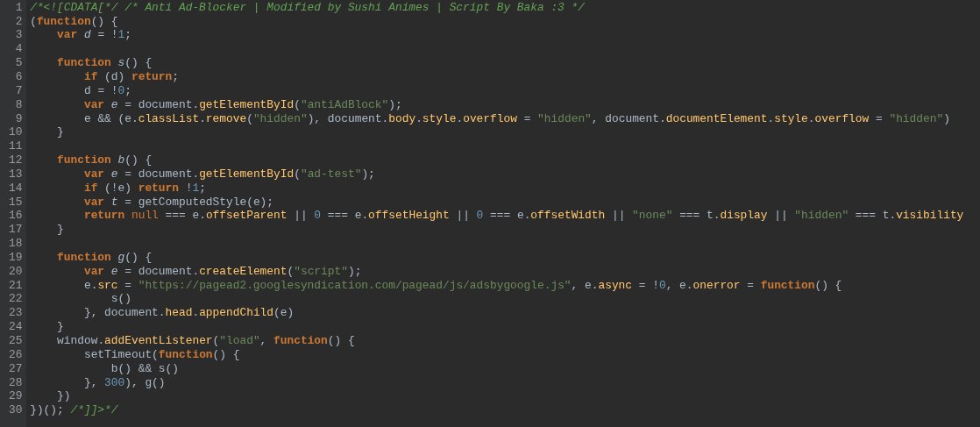Click the if keyword on line 14
Viewport: 980px width, 427px height.
tap(91, 188)
